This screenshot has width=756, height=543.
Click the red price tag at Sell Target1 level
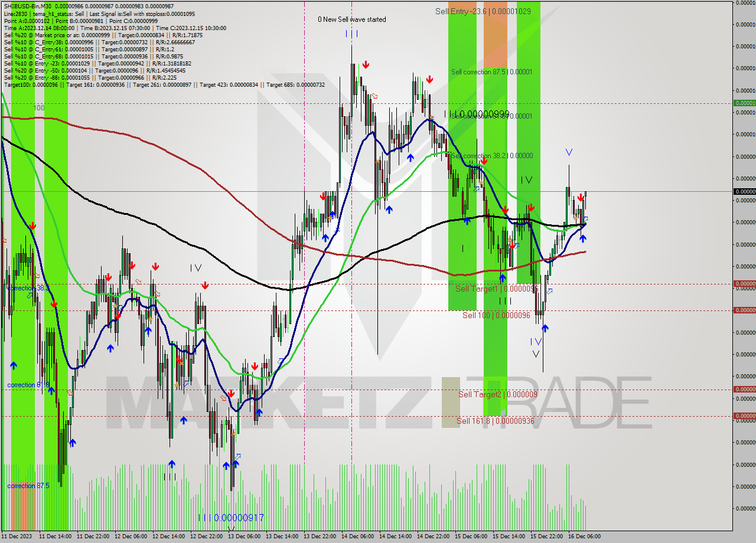coord(744,284)
